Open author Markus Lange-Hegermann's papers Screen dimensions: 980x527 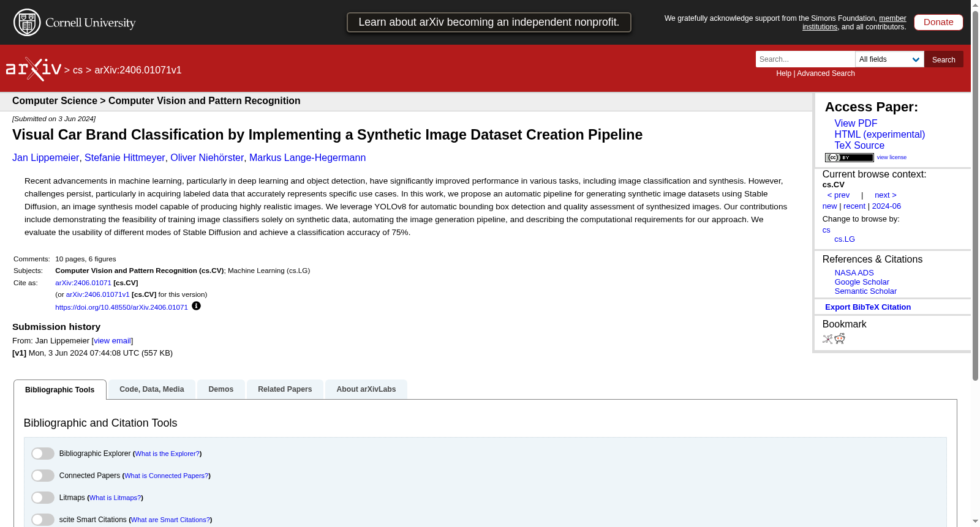307,158
